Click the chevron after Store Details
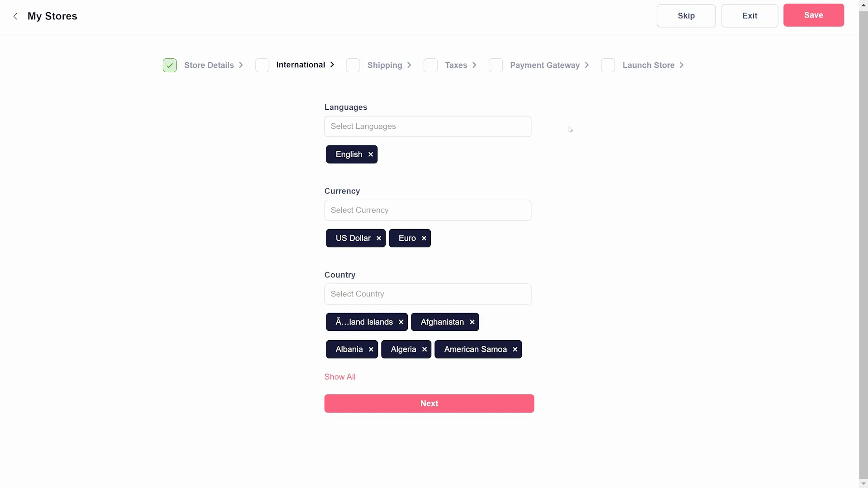Screen dimensions: 868x488 click(241, 65)
